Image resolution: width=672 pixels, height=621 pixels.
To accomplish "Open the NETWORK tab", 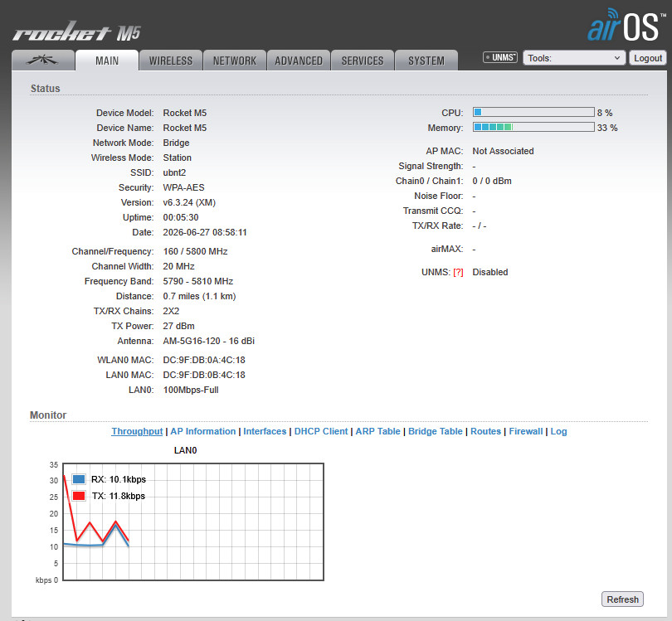I will coord(235,61).
